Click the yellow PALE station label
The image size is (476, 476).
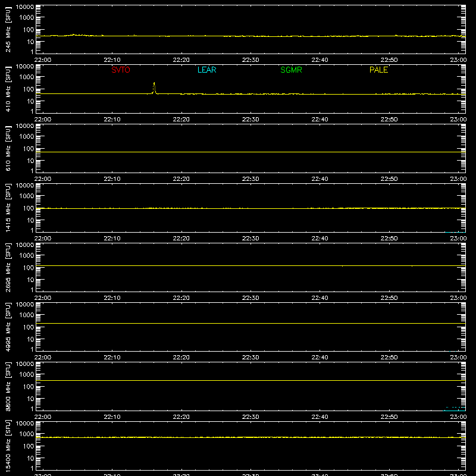coord(378,70)
